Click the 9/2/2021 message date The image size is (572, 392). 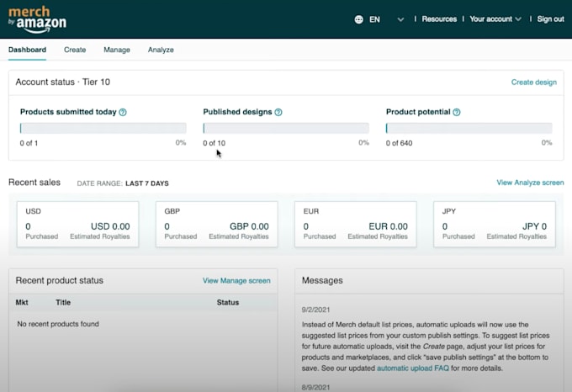pos(315,310)
